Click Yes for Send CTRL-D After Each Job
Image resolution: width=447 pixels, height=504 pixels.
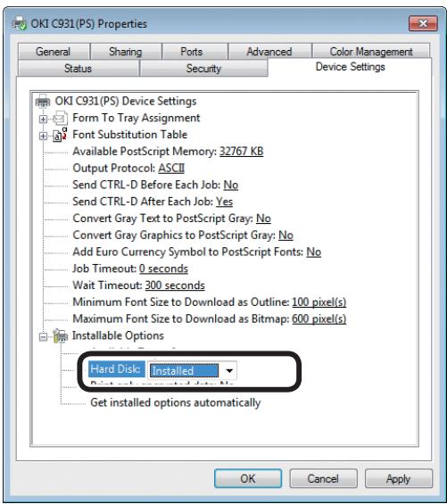pos(224,202)
